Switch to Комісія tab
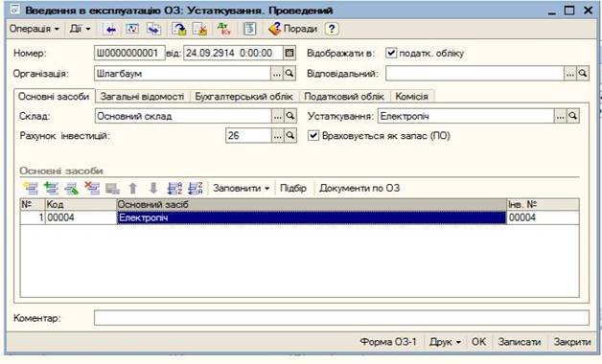Image resolution: width=602 pixels, height=364 pixels. pos(412,97)
